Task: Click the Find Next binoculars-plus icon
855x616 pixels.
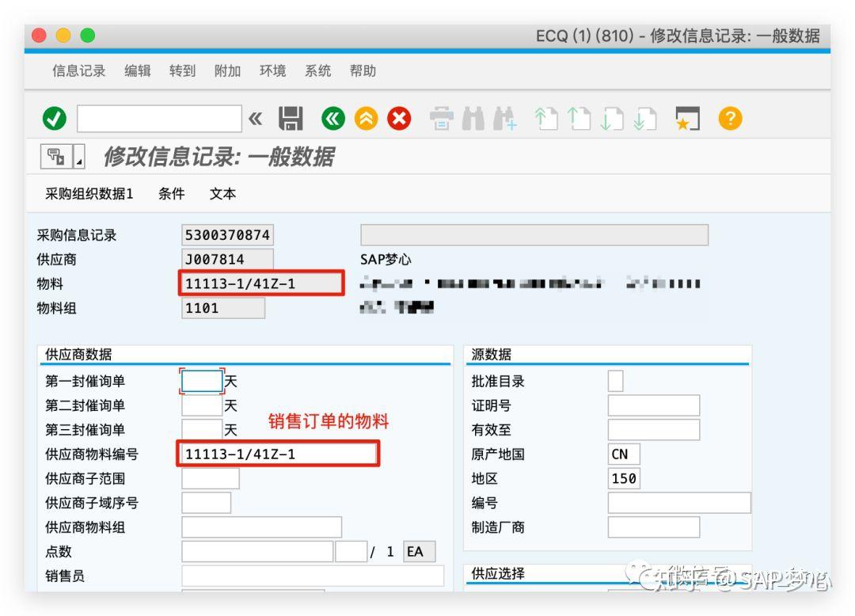Action: (x=505, y=118)
